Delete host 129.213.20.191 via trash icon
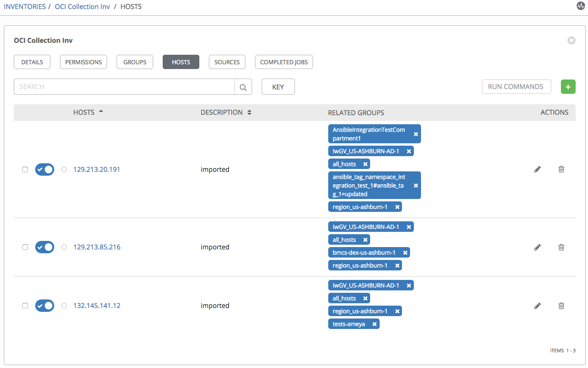 [x=561, y=169]
